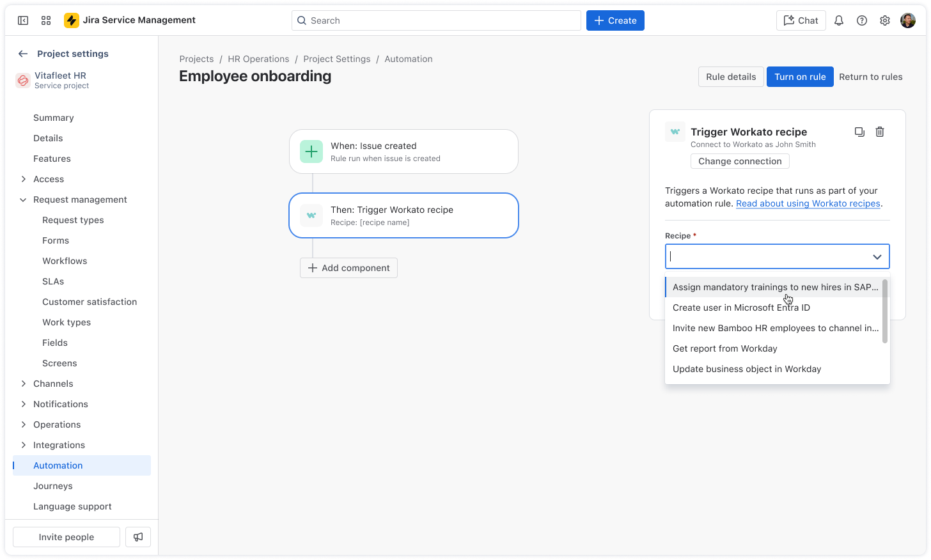Screen dimensions: 931x560
Task: Click the Turn on rule button
Action: coord(800,77)
